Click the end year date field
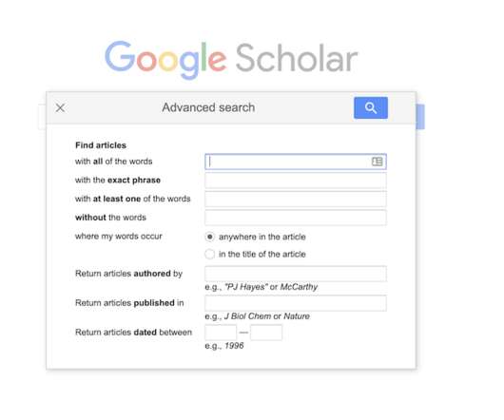 point(266,333)
